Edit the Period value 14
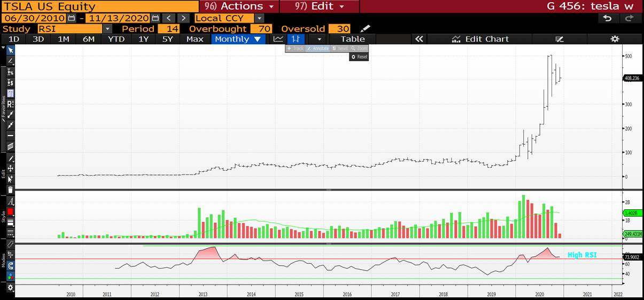 pos(168,28)
